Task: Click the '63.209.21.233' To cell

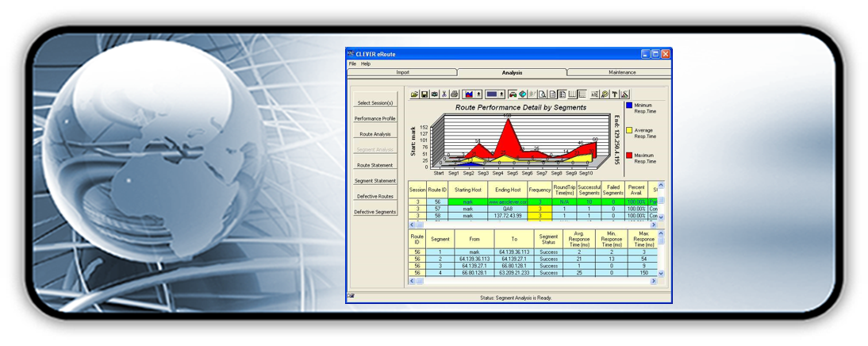Action: click(514, 273)
